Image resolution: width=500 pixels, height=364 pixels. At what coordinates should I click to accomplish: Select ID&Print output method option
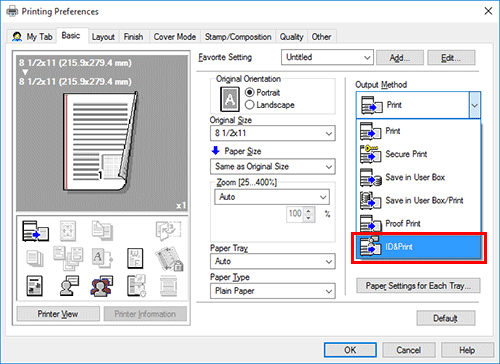point(419,247)
